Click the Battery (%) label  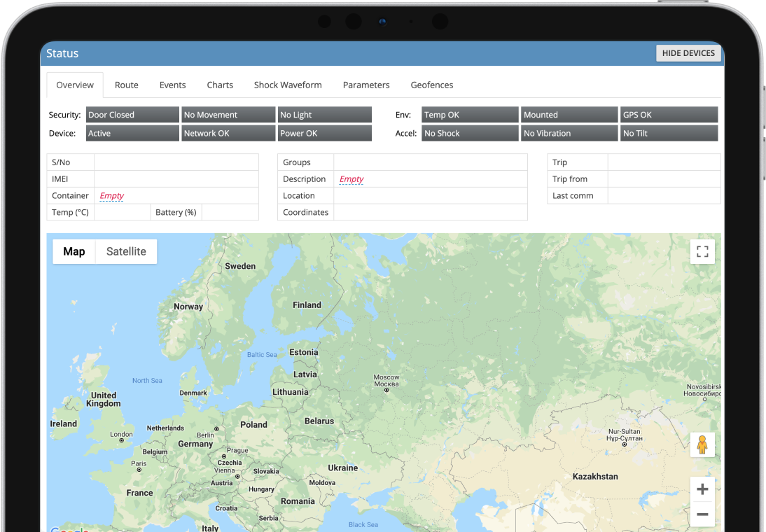point(176,212)
